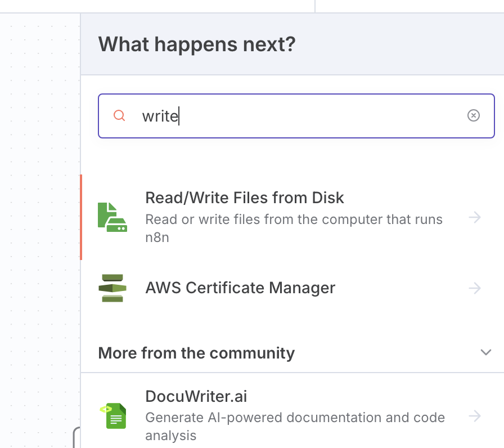Click the magnifier icon in search box
504x448 pixels.
(x=119, y=116)
